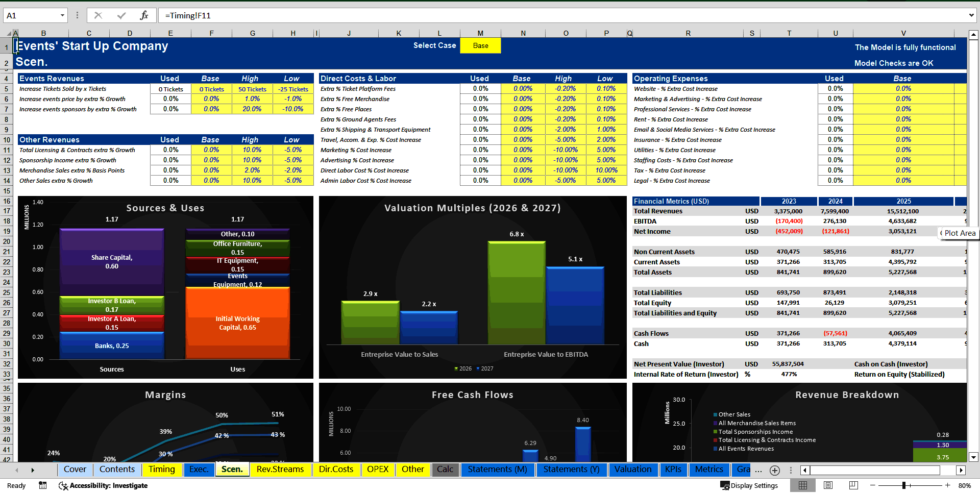Select the Sources & Uses chart title
Viewport: 980px width, 493px height.
click(x=165, y=208)
